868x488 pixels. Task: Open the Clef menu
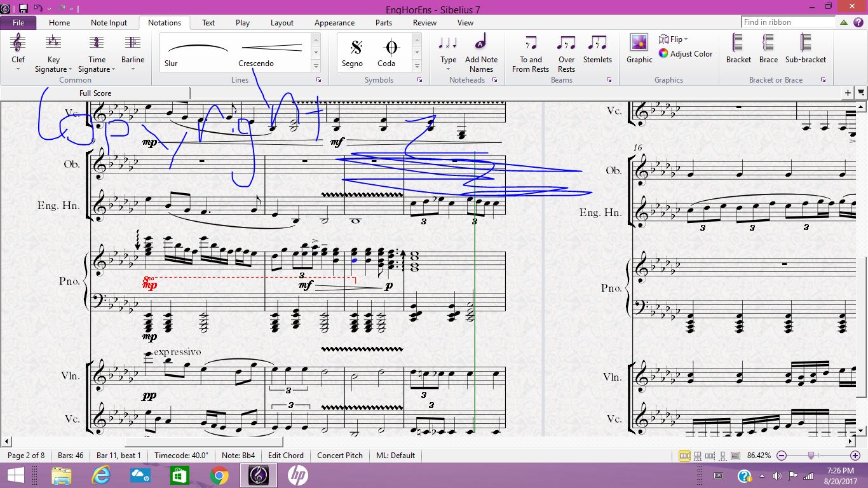coord(18,53)
